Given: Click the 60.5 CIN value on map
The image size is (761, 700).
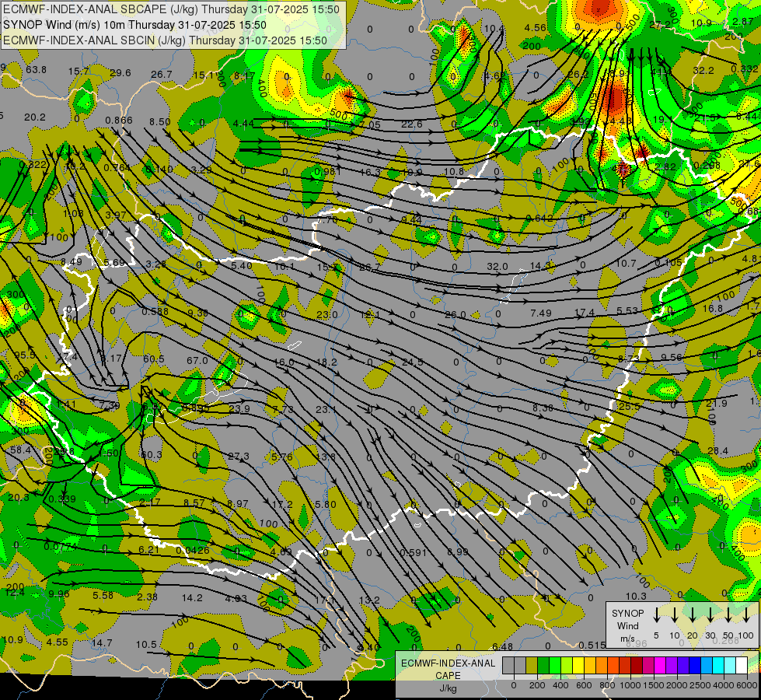Looking at the screenshot, I should (x=154, y=359).
